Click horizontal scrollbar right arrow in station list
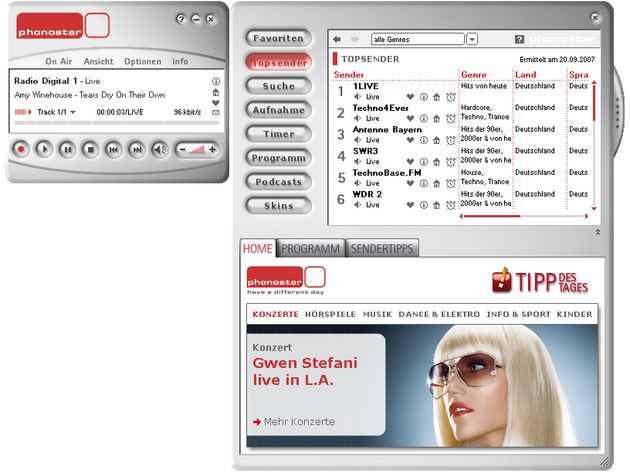630x472 pixels. [587, 216]
